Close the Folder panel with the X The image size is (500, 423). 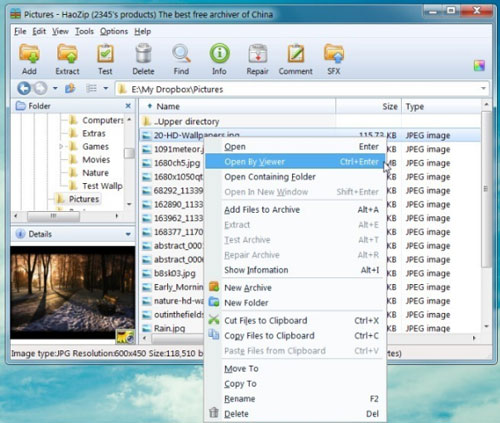[128, 106]
